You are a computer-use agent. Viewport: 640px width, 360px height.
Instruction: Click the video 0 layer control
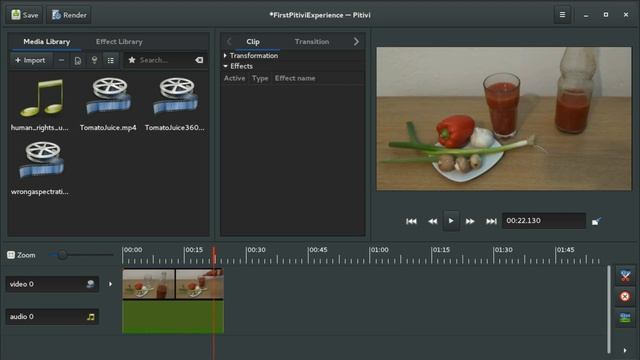(x=52, y=284)
